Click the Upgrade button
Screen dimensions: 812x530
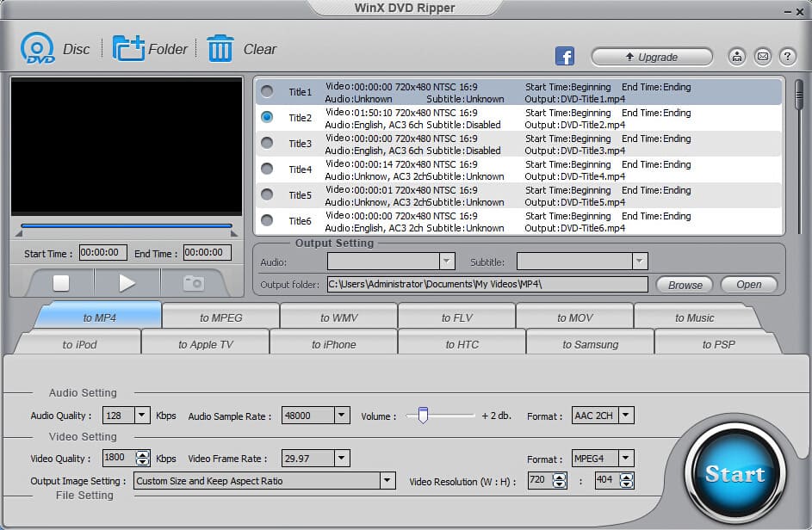pyautogui.click(x=652, y=57)
